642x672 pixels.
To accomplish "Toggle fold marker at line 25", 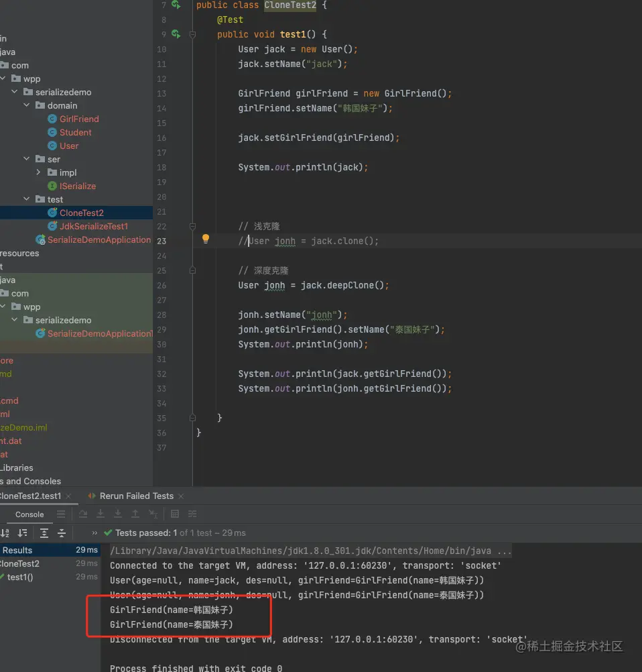I will pyautogui.click(x=193, y=270).
